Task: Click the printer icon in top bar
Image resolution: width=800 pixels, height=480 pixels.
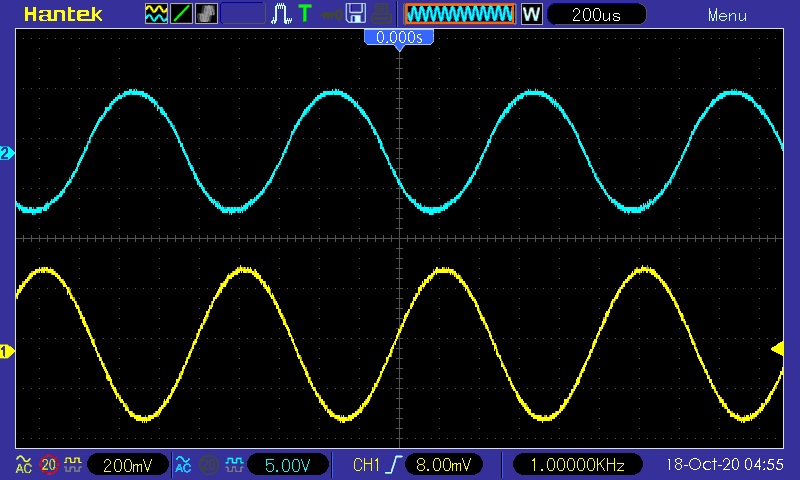Action: (380, 15)
